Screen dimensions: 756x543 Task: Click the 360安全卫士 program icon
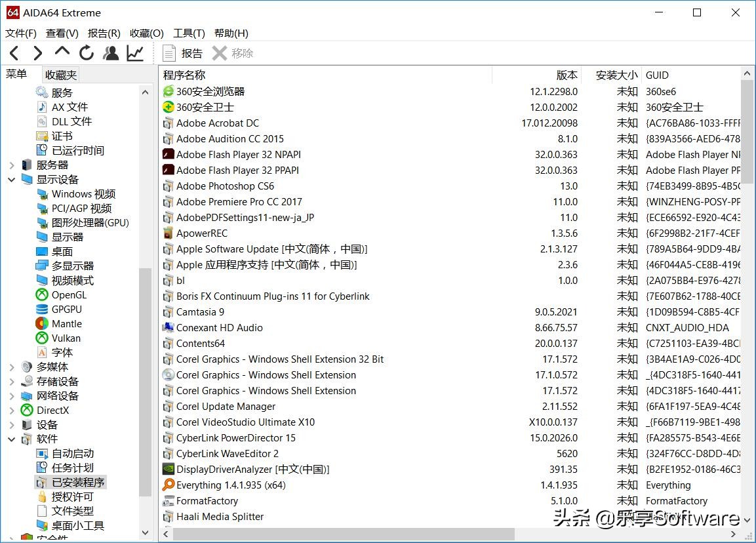[169, 107]
